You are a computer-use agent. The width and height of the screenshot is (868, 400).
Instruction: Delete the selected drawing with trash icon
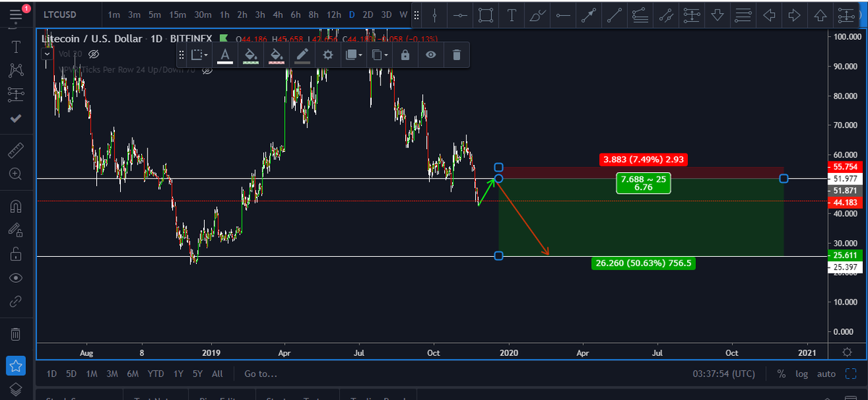tap(456, 54)
